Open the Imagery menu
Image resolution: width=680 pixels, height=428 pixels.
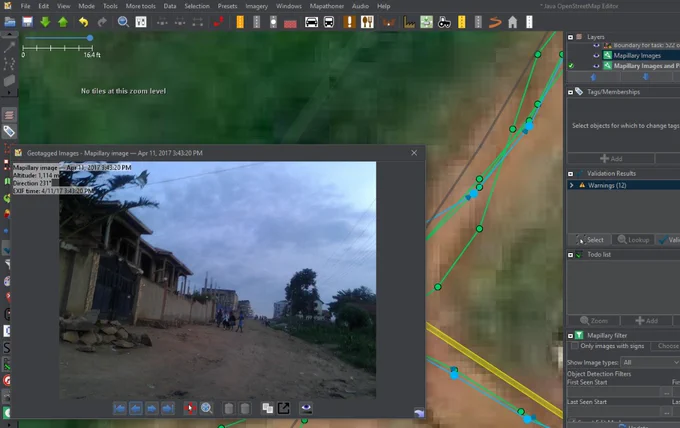click(256, 6)
